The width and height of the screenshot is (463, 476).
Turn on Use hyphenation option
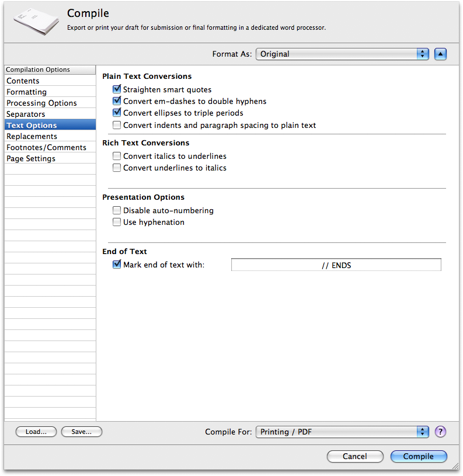pos(117,223)
